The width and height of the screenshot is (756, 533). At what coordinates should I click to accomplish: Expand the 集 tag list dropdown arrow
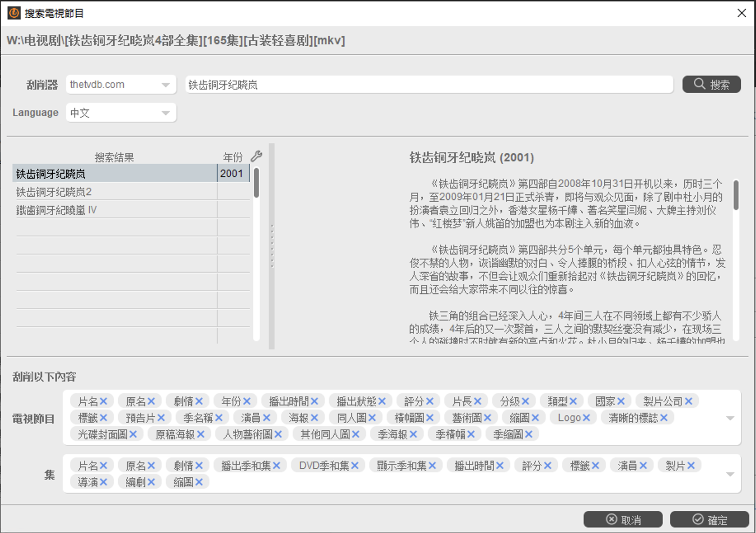[x=730, y=474]
